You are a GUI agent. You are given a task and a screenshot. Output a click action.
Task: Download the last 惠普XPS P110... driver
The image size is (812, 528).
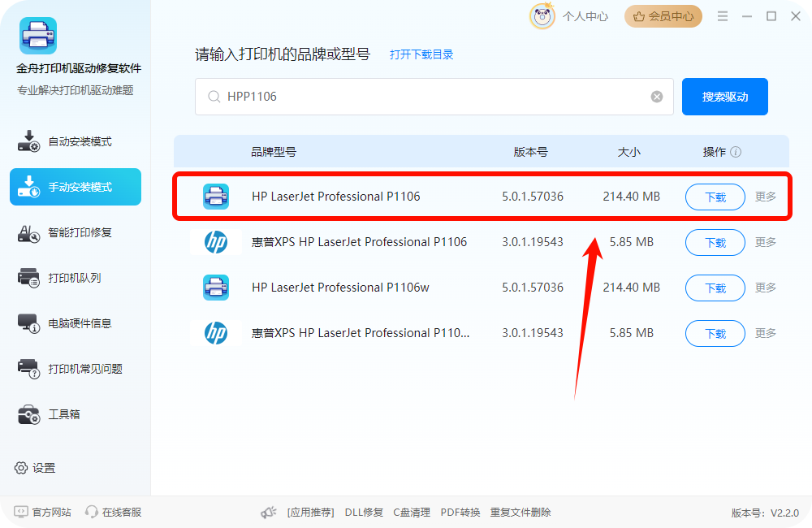[715, 334]
